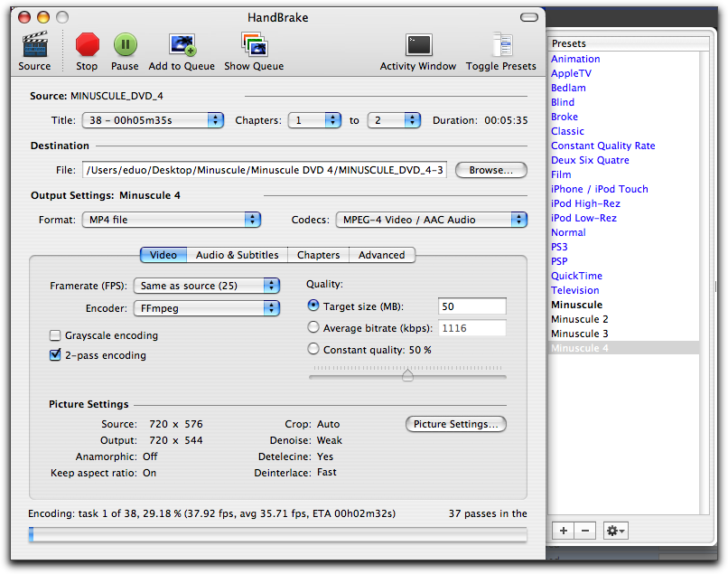Select the highlighted Minuscule 4 preset
Viewport: 728px width, 574px height.
[x=623, y=348]
